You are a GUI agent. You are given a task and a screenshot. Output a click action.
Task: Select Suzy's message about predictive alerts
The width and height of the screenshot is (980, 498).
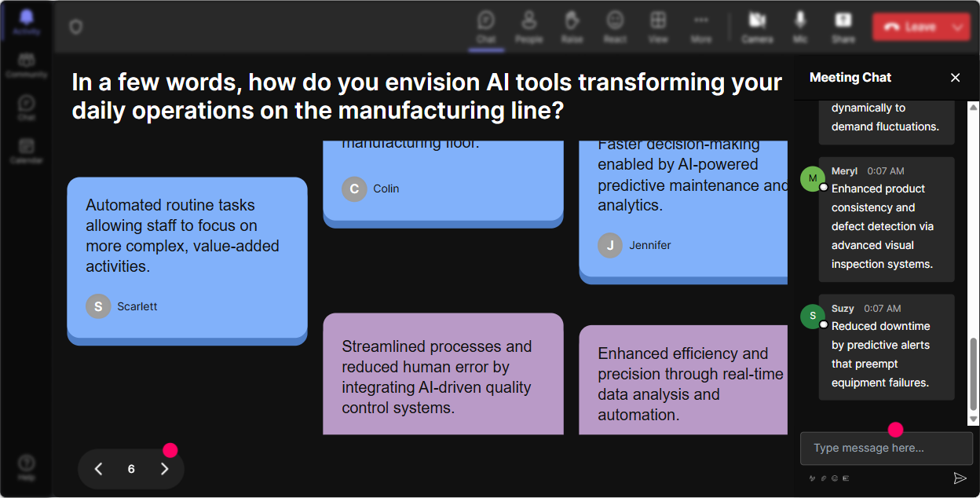point(887,347)
